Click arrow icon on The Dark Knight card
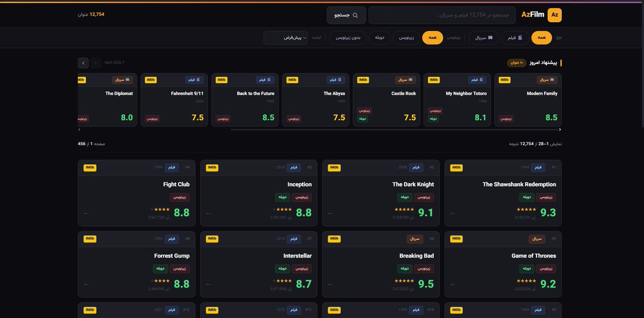This screenshot has height=318, width=644. coord(331,213)
